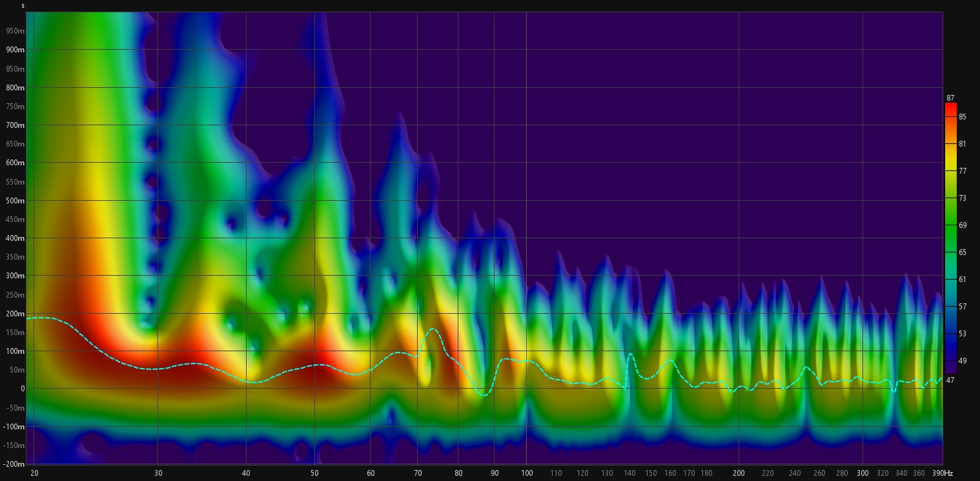Select the 30 frequency axis label
The image size is (980, 481).
158,473
